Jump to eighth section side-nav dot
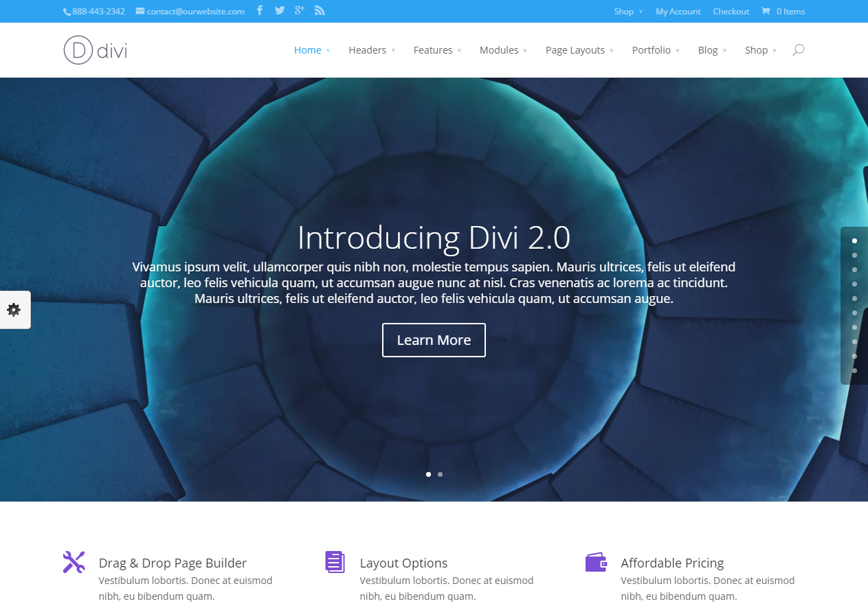 [854, 341]
